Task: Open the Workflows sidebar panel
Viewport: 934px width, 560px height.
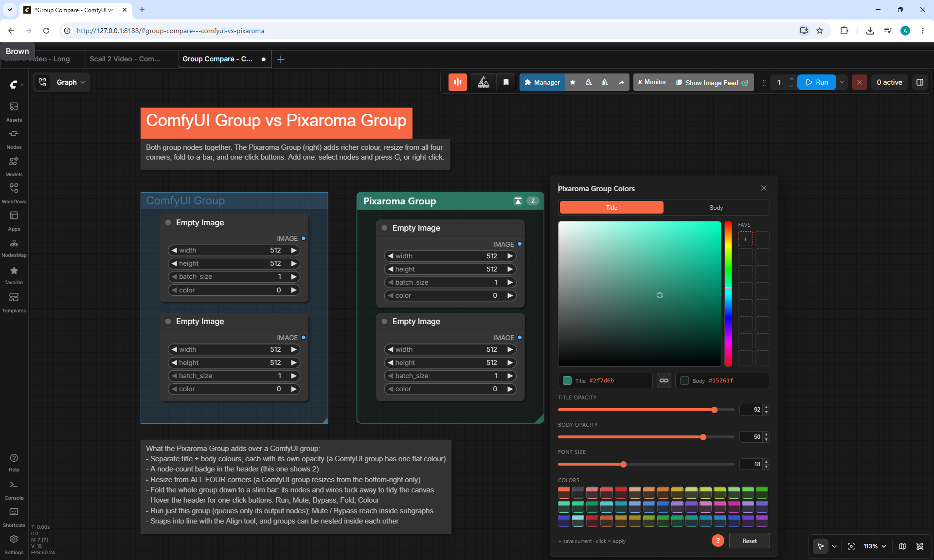Action: click(14, 193)
